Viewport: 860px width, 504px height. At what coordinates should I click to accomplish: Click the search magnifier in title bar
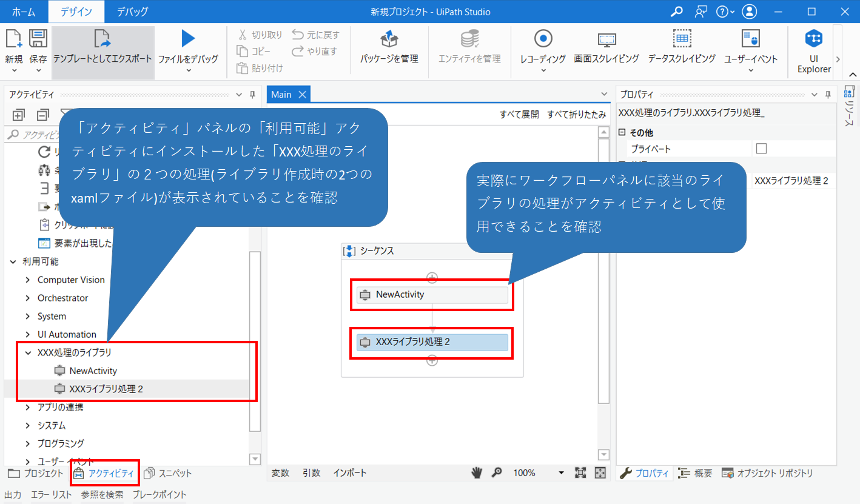coord(677,12)
